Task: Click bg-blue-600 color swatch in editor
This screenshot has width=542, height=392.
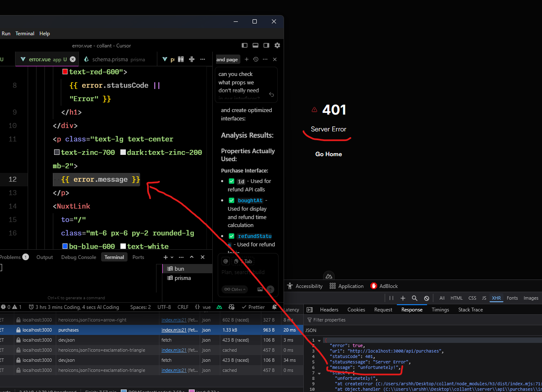Action: (x=65, y=246)
